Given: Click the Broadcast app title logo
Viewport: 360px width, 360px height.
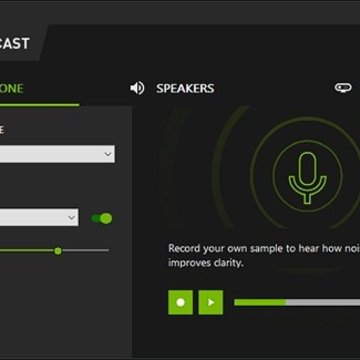Looking at the screenshot, I should click(x=15, y=44).
